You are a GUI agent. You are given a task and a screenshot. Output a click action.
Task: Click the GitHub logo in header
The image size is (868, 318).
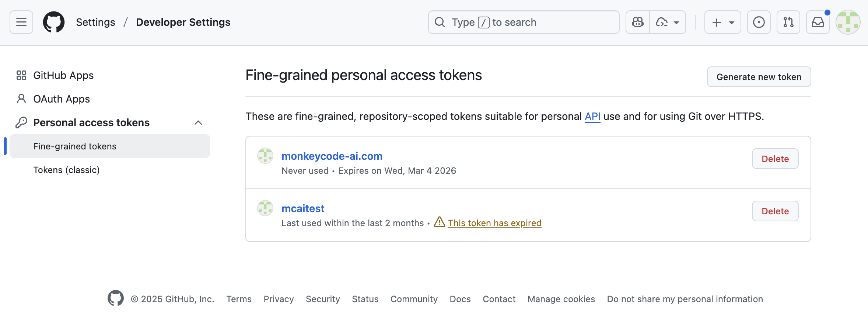pyautogui.click(x=54, y=22)
